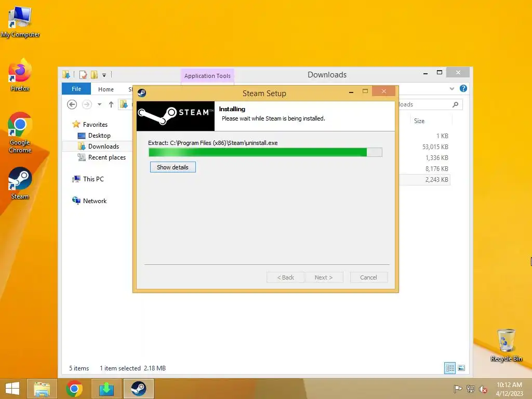This screenshot has height=399, width=532.
Task: Open the clock showing 10:12 AM
Action: pos(509,389)
